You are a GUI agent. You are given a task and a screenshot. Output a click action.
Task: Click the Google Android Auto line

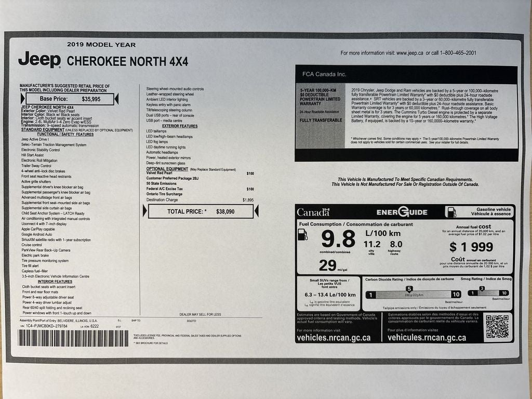click(x=37, y=234)
